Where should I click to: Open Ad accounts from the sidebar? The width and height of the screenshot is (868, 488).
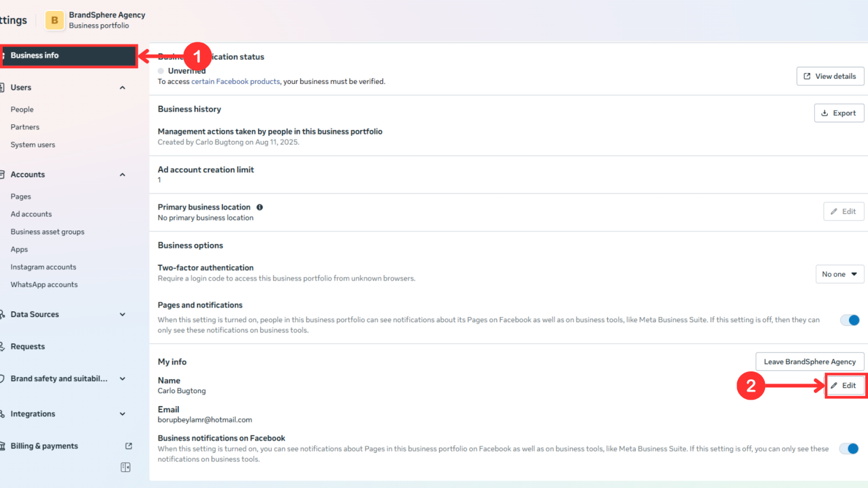click(31, 214)
